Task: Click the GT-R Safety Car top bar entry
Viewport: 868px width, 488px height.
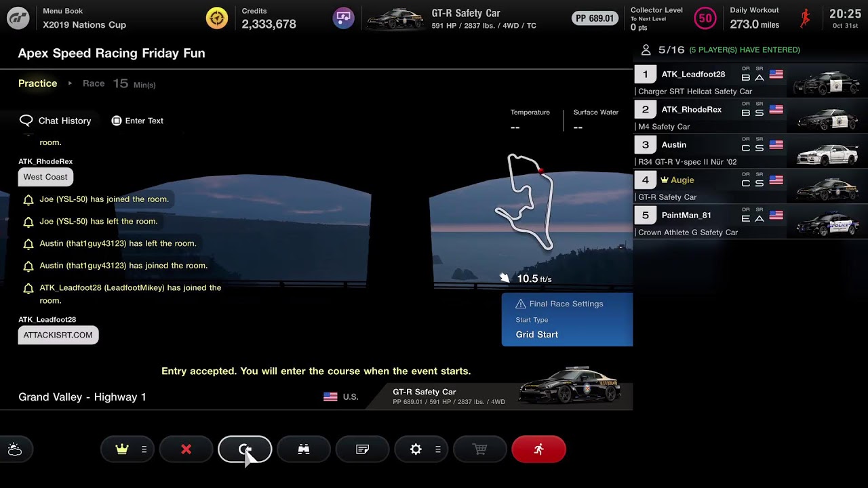Action: tap(484, 19)
